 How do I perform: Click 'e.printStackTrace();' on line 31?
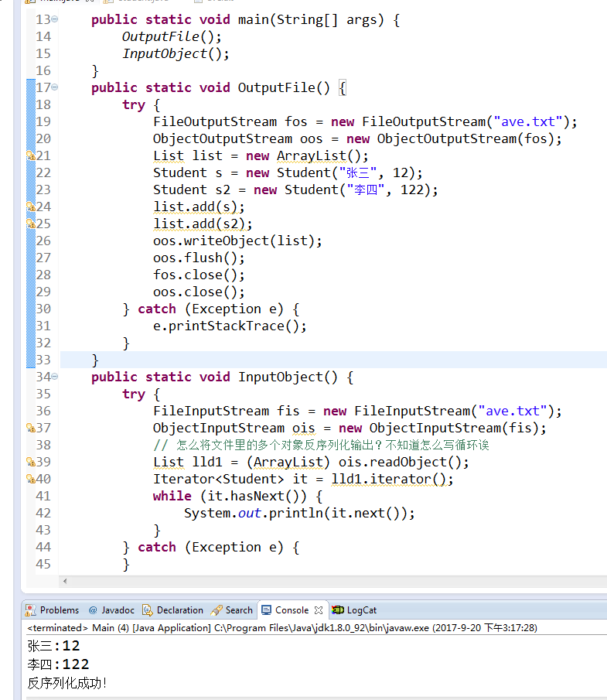tap(230, 326)
